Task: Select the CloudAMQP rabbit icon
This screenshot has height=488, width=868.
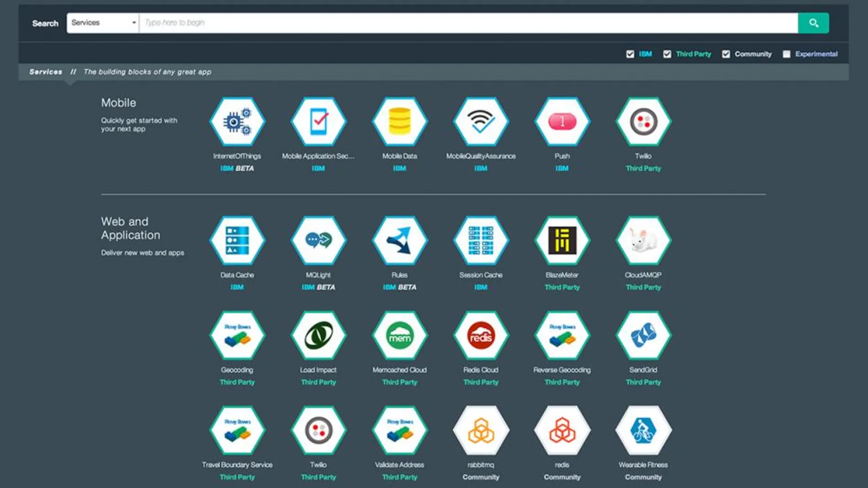Action: 643,241
